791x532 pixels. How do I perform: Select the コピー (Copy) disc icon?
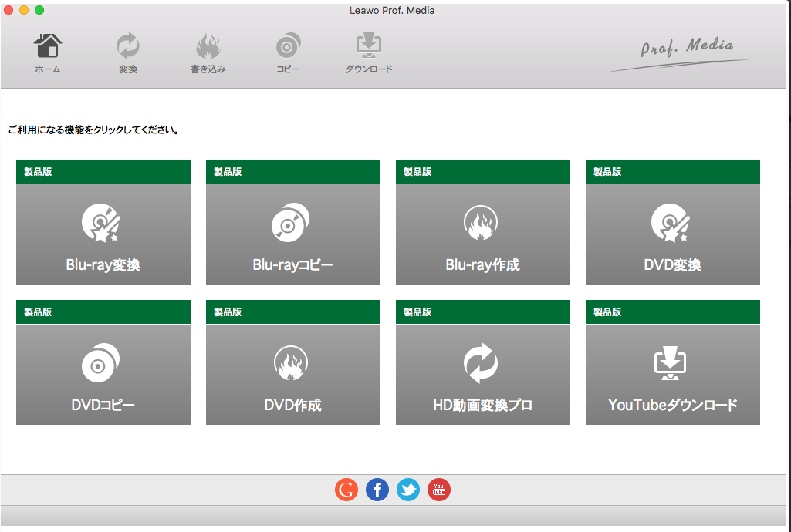point(288,45)
